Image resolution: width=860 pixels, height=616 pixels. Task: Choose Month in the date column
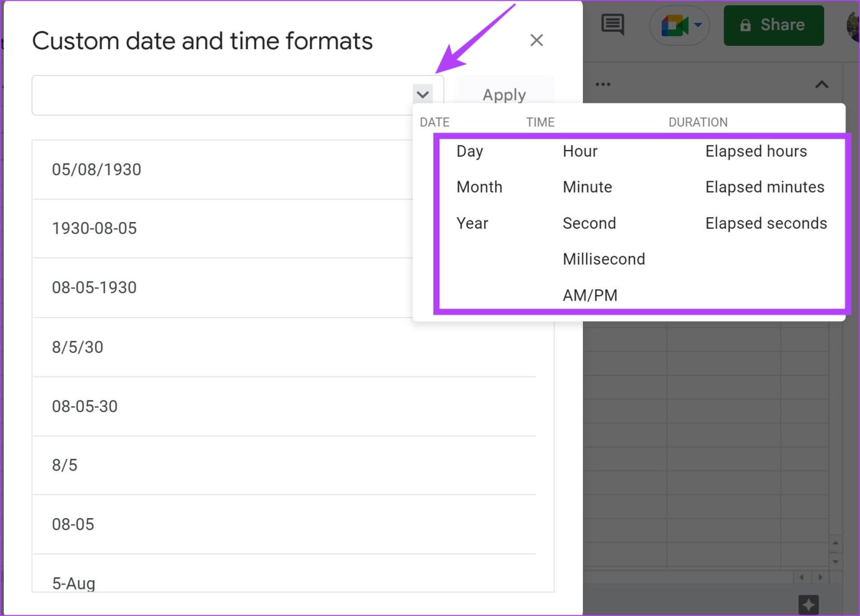479,187
